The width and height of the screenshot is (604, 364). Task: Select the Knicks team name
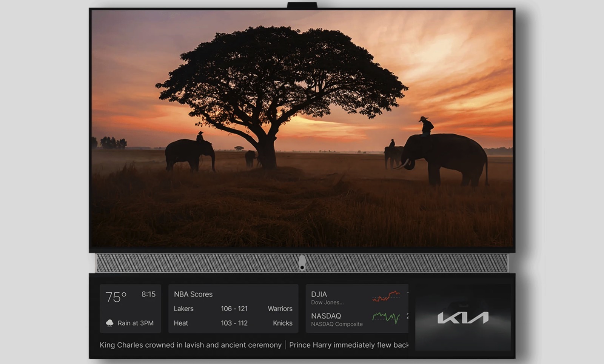click(283, 323)
